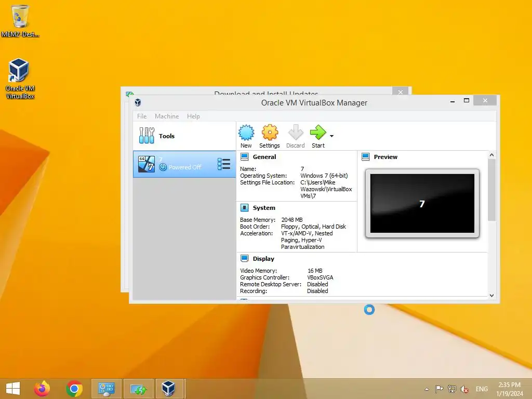Click the General section monitor icon

pos(244,157)
